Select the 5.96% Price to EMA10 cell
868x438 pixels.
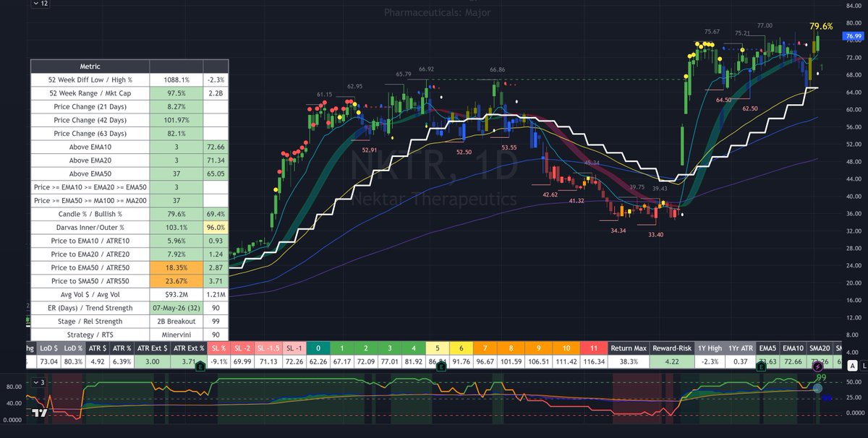(x=176, y=241)
